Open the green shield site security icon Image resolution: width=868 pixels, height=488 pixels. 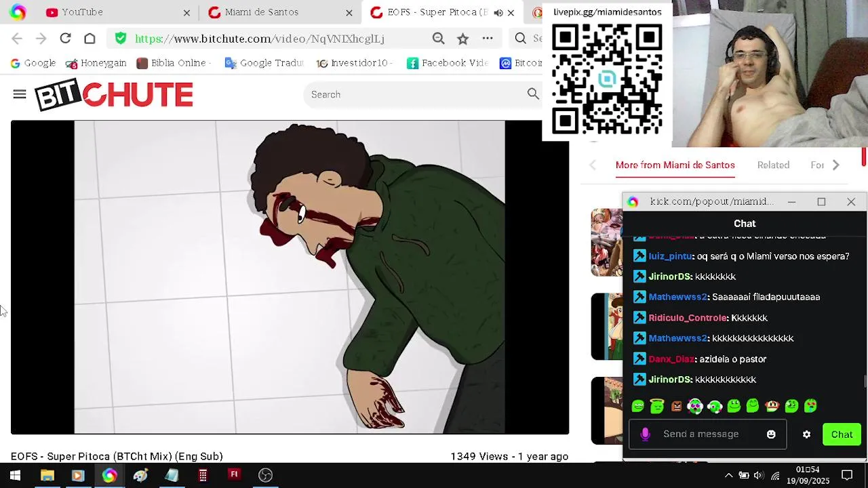tap(121, 39)
